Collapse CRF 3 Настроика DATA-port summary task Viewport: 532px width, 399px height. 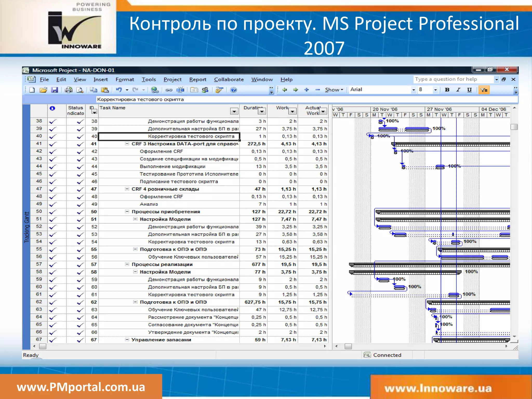tap(127, 144)
